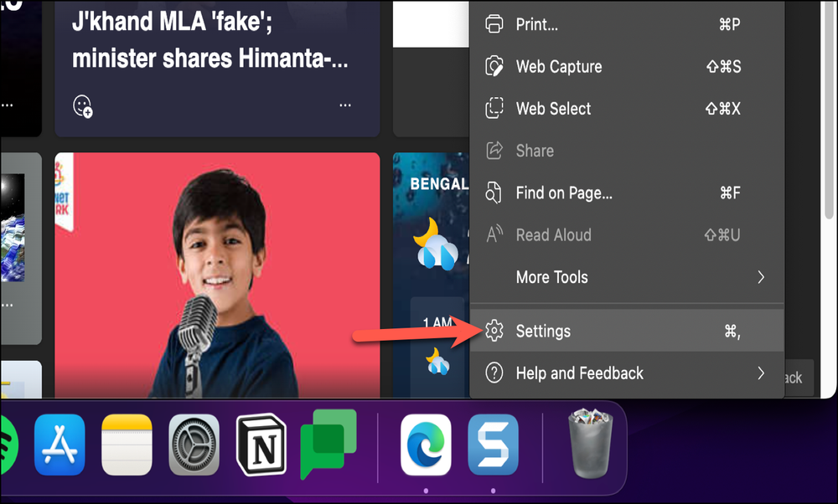The width and height of the screenshot is (838, 504).
Task: Open the Find on Page magnifier icon
Action: pos(494,193)
